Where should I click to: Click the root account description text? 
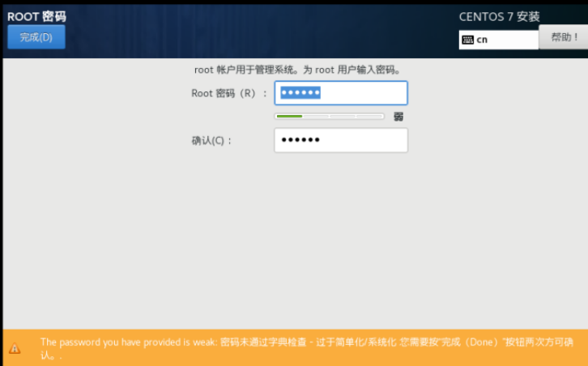tap(298, 70)
